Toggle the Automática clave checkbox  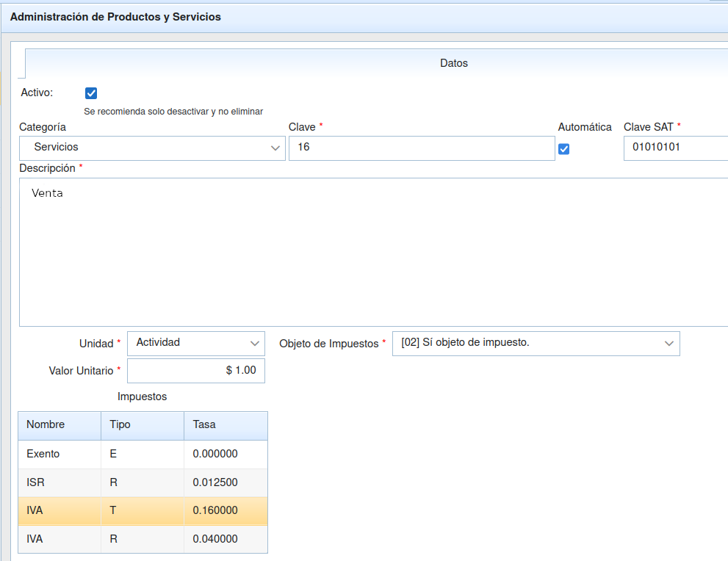click(x=563, y=149)
